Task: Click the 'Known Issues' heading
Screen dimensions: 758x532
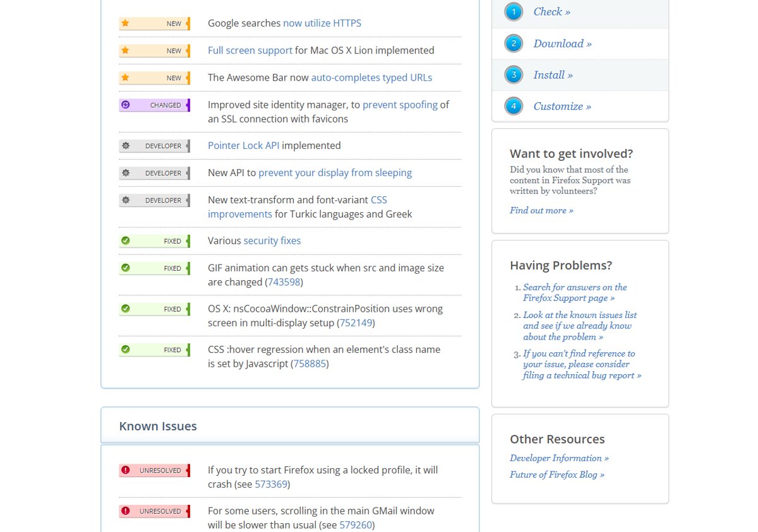Action: (x=158, y=426)
